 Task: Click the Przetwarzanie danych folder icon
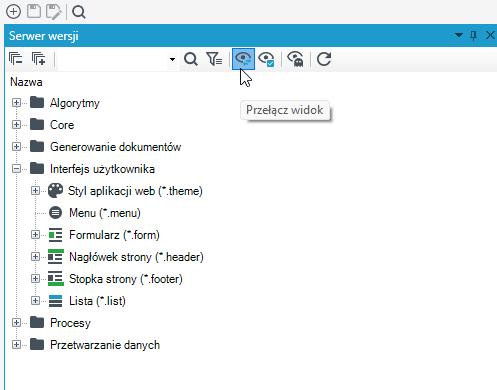pyautogui.click(x=37, y=345)
